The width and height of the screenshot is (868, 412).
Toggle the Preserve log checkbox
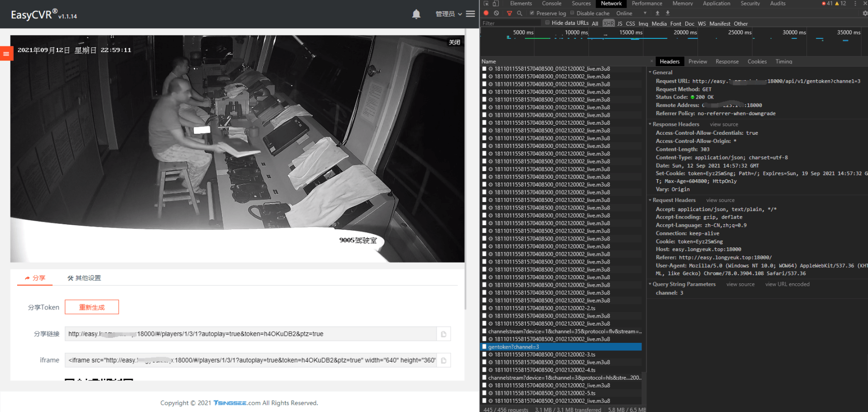[532, 13]
